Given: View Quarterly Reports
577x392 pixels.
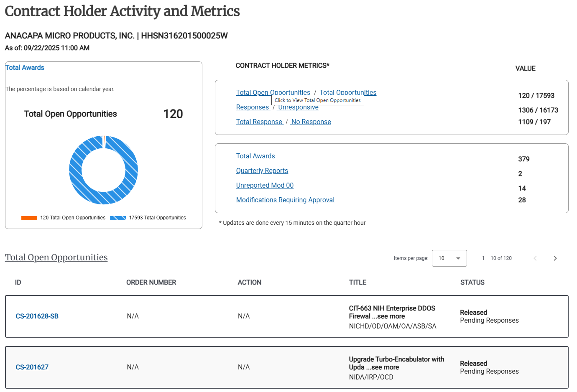Looking at the screenshot, I should (x=262, y=171).
